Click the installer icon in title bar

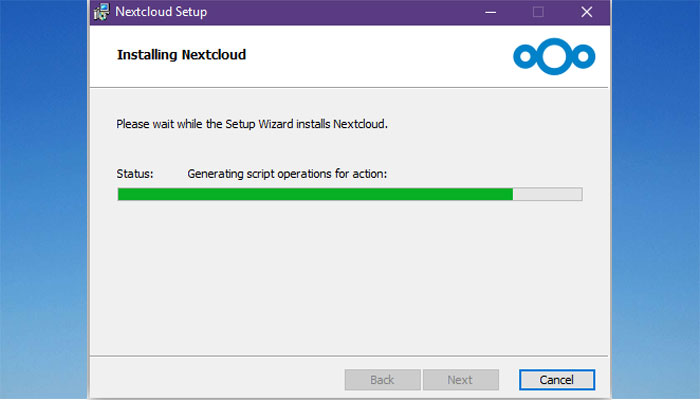click(x=102, y=12)
